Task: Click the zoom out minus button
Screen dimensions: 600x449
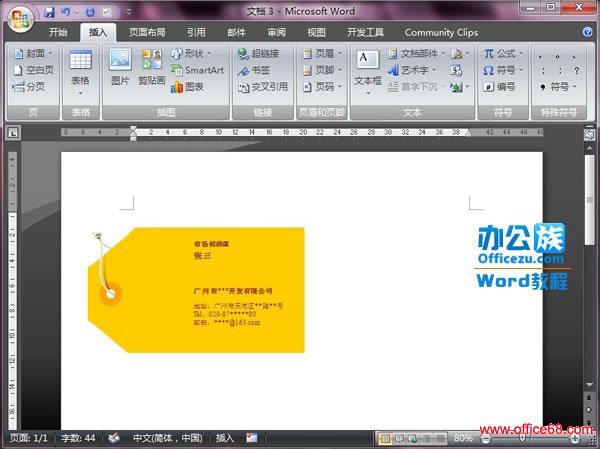Action: (485, 439)
